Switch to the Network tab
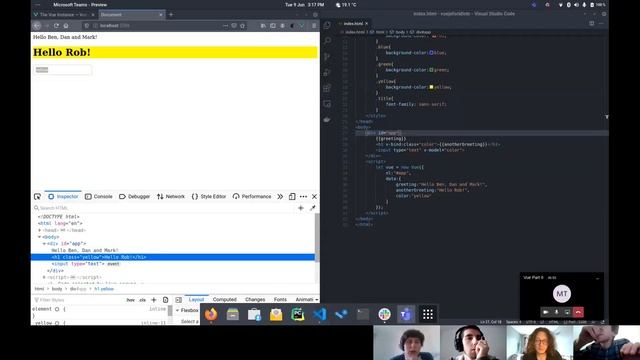Image resolution: width=640 pixels, height=360 pixels. click(171, 197)
